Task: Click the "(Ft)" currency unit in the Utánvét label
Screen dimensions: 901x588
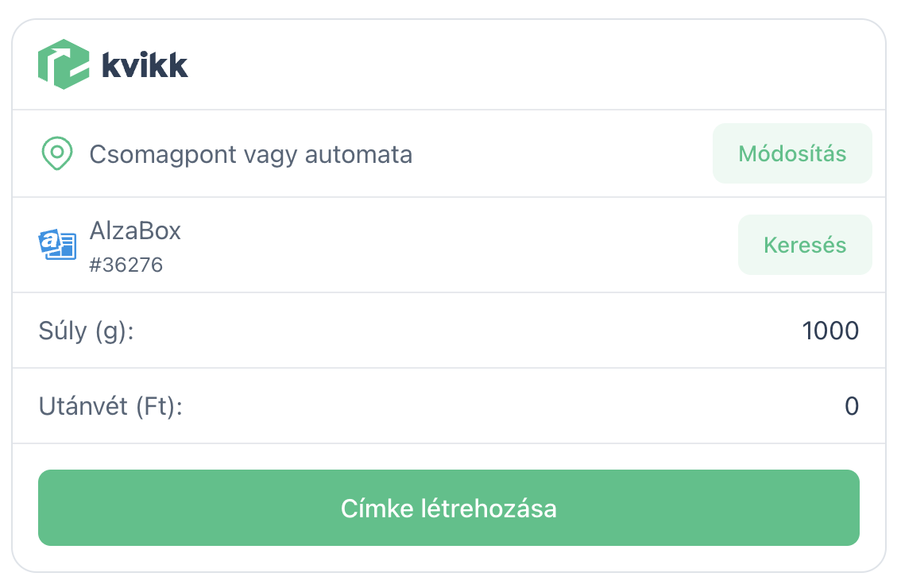Action: coord(157,406)
